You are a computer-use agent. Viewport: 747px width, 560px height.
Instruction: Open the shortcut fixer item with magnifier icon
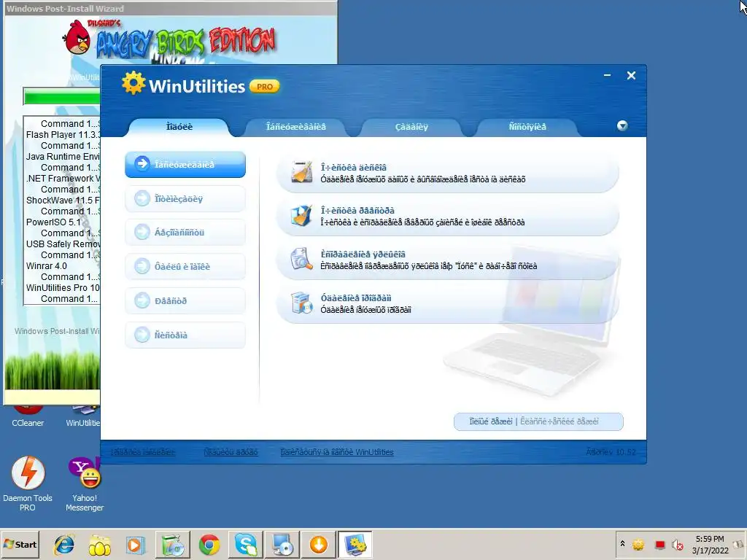coord(447,260)
